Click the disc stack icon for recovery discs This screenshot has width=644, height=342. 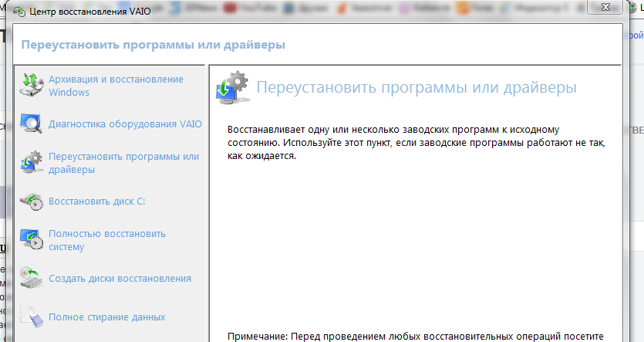pyautogui.click(x=31, y=278)
